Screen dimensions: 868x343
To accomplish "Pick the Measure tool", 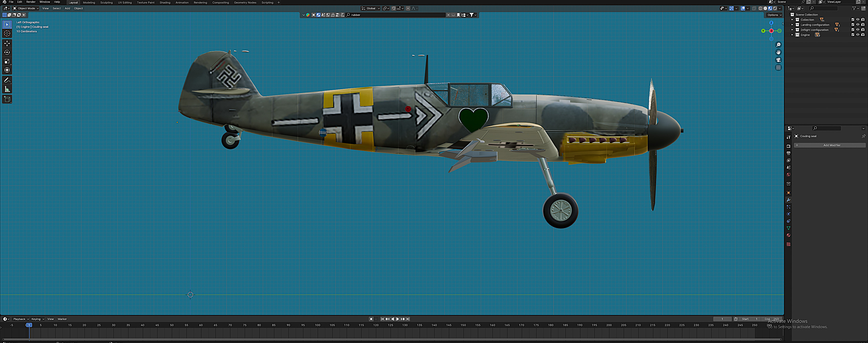I will pyautogui.click(x=7, y=89).
